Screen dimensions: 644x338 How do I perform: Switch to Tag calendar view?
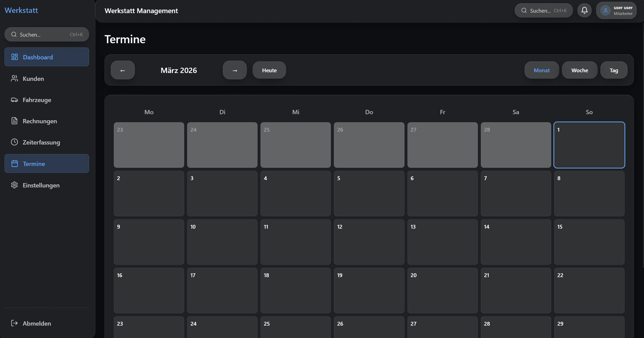pos(614,70)
